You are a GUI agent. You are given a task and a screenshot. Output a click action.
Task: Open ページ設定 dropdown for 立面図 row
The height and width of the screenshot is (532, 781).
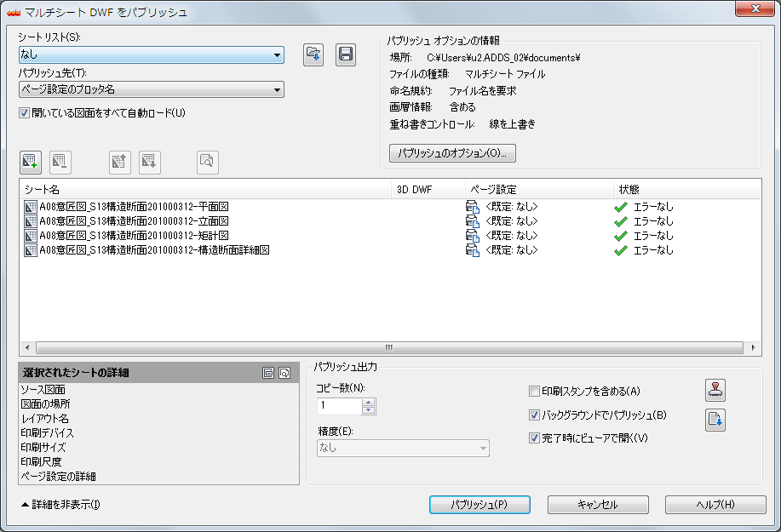click(x=512, y=221)
